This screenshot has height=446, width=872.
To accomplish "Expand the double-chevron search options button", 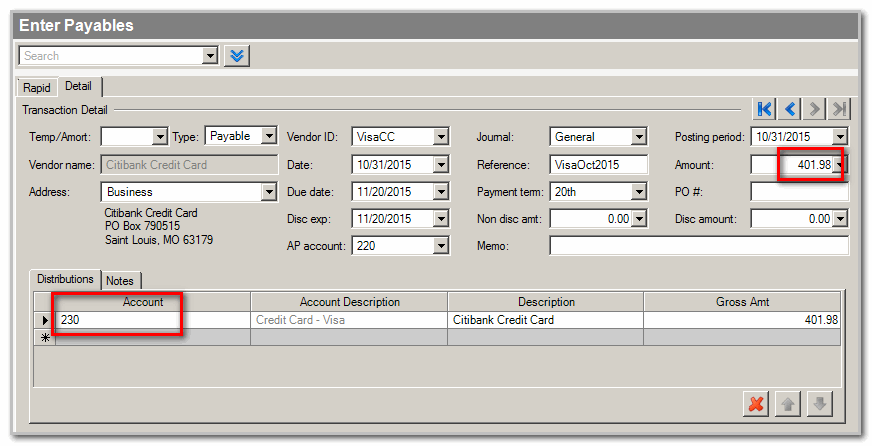I will click(x=237, y=56).
